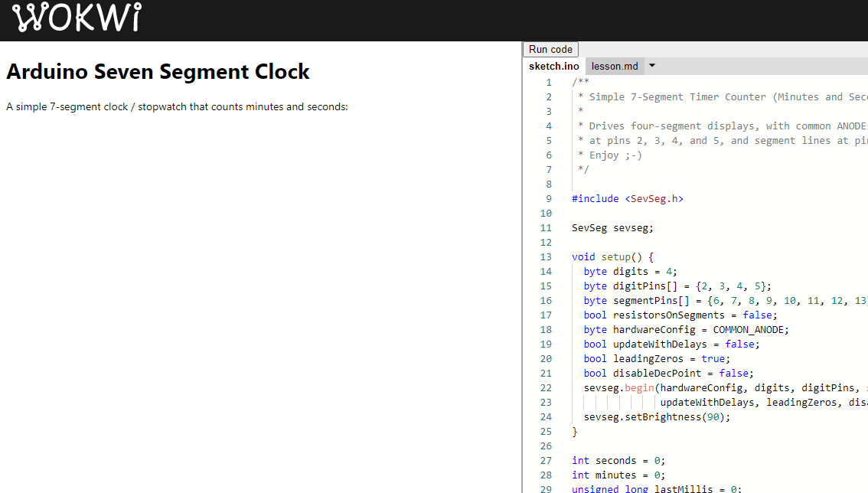Click line number 1 in the gutter
The image size is (868, 493).
click(x=549, y=82)
